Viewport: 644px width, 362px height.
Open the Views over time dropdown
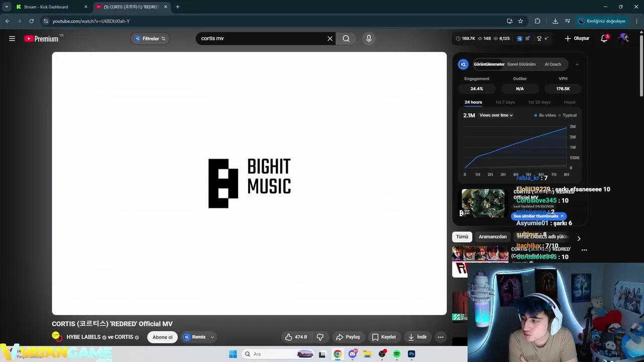coord(496,115)
